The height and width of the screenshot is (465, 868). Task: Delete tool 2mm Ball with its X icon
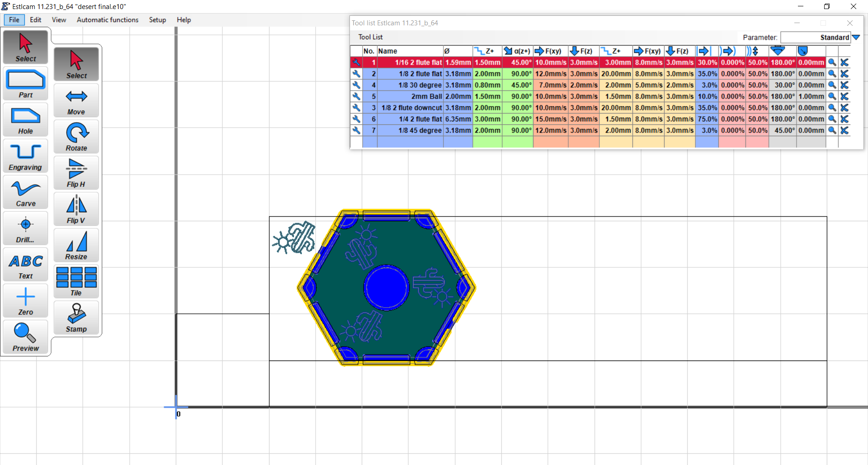(x=844, y=96)
